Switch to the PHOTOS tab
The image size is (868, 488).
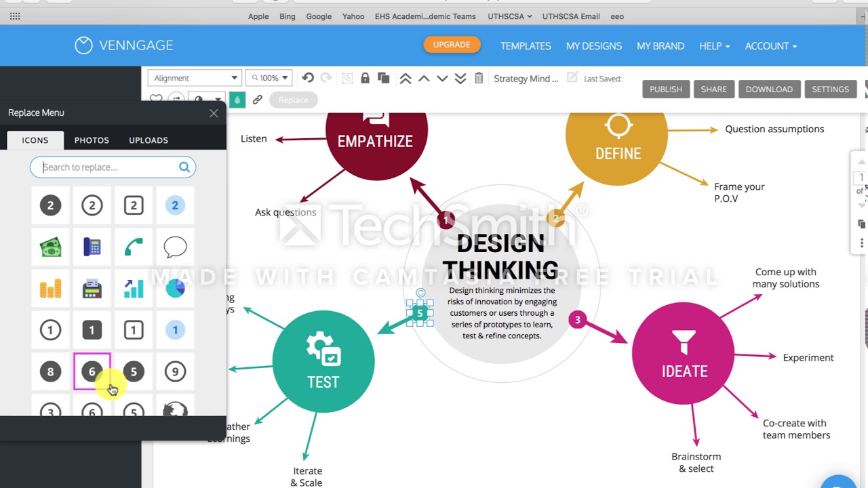(x=92, y=140)
